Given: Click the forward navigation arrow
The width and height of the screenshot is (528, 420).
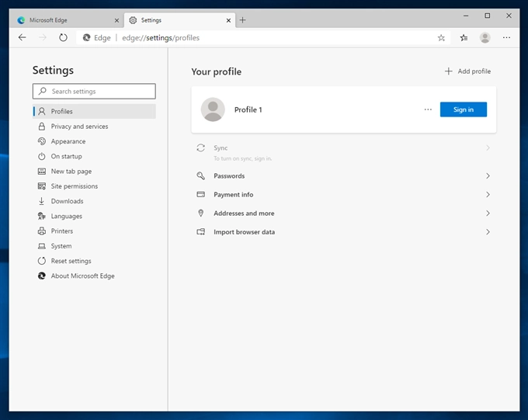Looking at the screenshot, I should (43, 37).
